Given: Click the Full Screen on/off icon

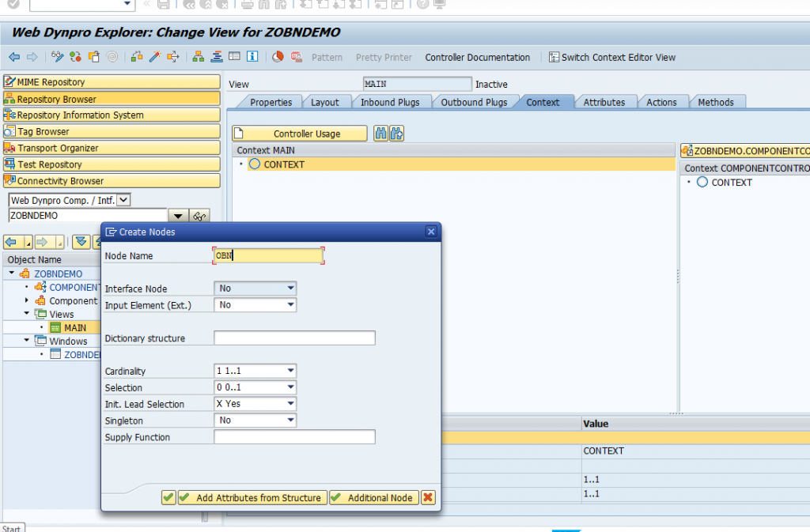Looking at the screenshot, I should click(234, 57).
